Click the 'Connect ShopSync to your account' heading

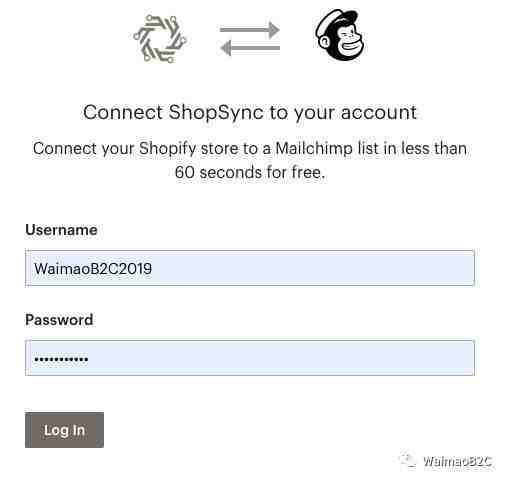pos(250,112)
